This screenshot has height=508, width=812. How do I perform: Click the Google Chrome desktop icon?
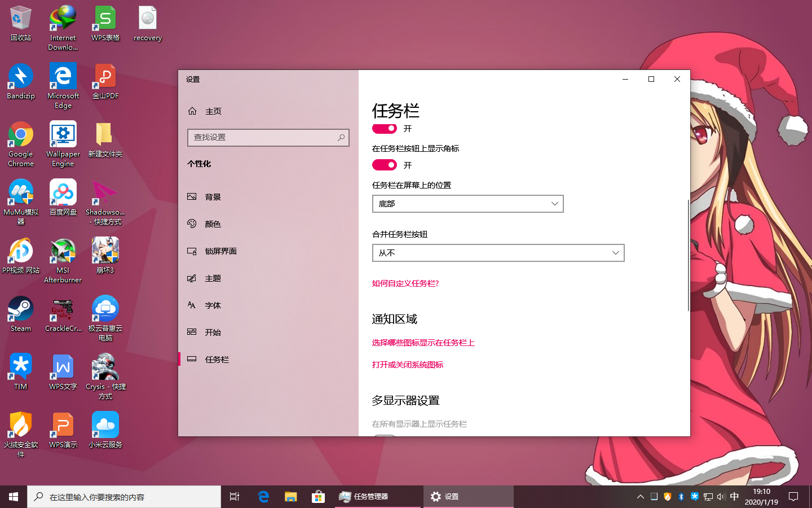pyautogui.click(x=21, y=144)
